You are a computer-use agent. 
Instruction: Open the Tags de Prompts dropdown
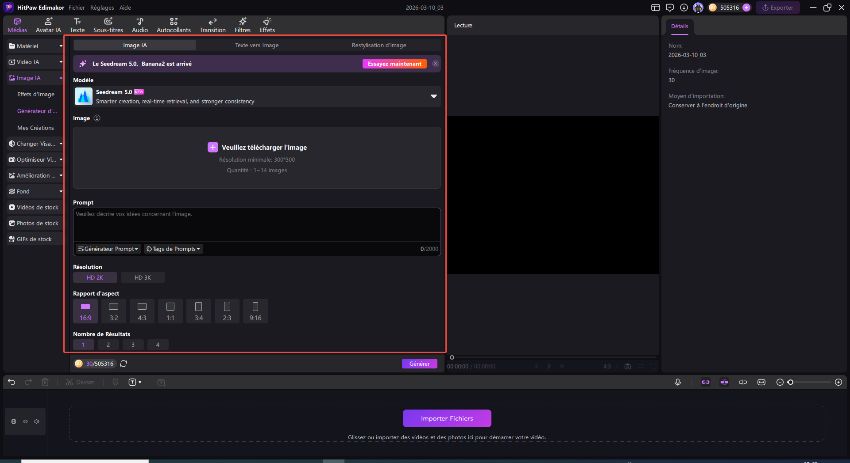click(x=173, y=249)
